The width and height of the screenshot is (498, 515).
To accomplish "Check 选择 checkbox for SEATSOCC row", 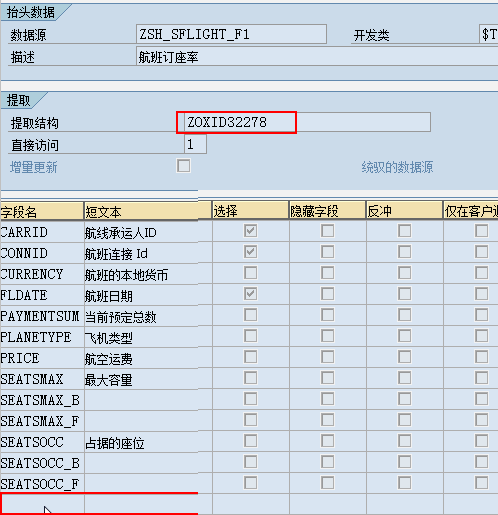I will coord(250,441).
